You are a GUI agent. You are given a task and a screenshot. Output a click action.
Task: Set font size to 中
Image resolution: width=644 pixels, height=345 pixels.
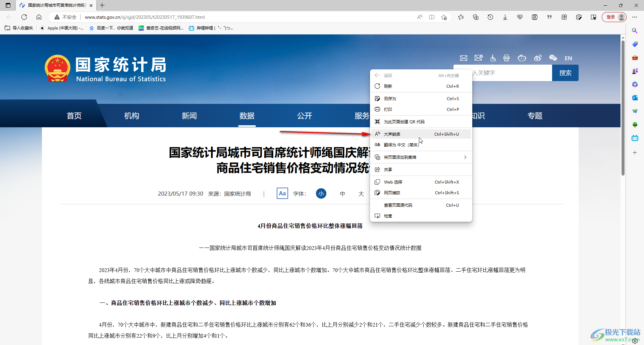pos(342,194)
